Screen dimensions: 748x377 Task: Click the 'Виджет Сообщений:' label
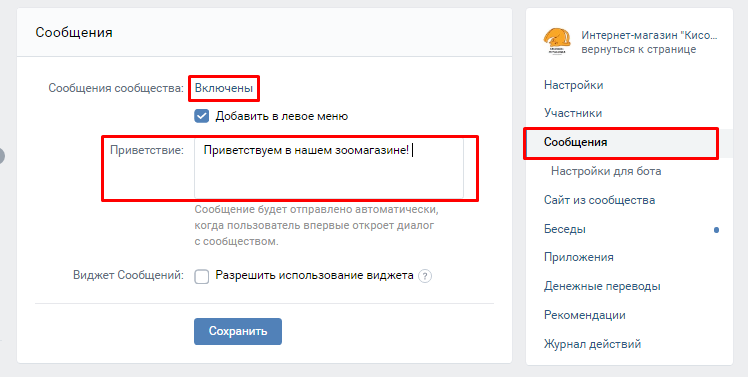128,275
